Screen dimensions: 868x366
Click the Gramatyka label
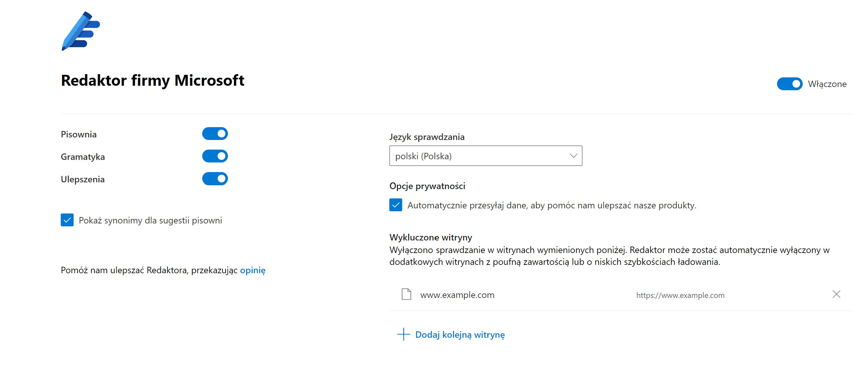[x=83, y=157]
